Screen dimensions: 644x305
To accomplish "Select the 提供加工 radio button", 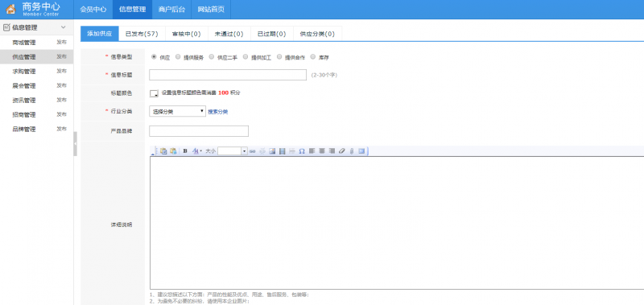I will coord(246,57).
